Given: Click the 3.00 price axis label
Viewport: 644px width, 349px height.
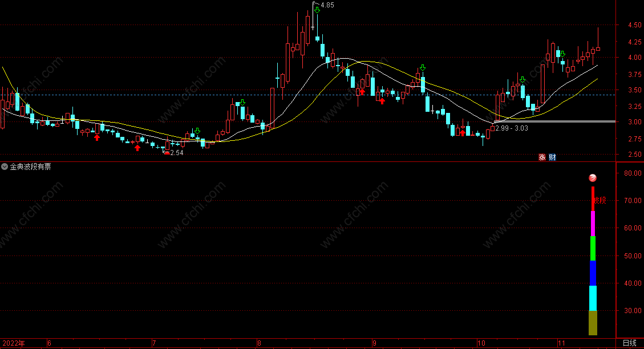Looking at the screenshot, I should click(x=634, y=122).
